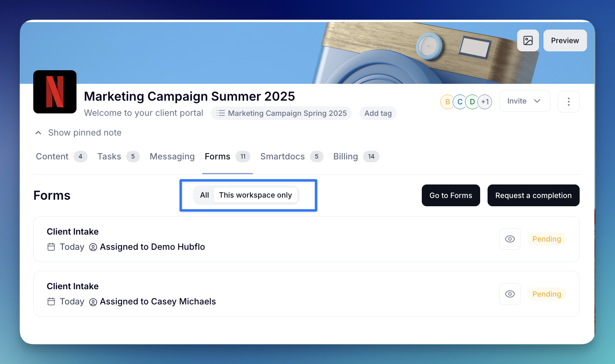This screenshot has width=615, height=364.
Task: Switch to the Tasks tab
Action: coord(109,157)
